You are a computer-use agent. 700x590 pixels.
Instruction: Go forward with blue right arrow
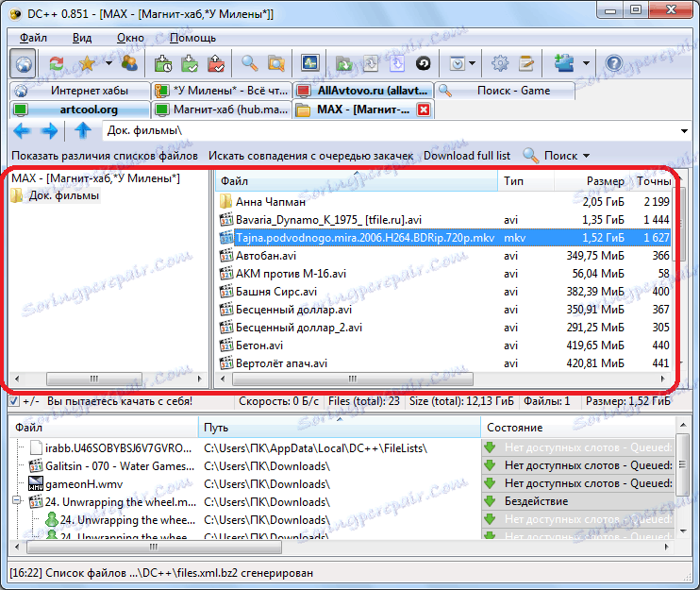click(49, 131)
